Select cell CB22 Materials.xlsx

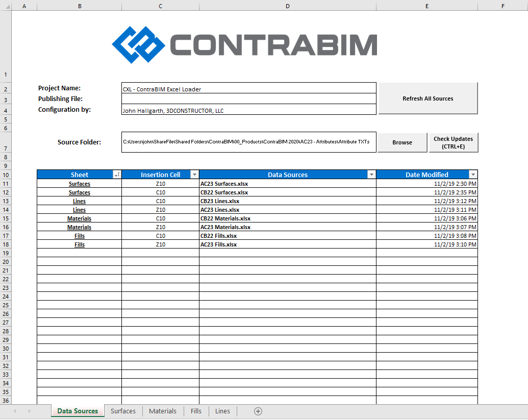[x=288, y=218]
